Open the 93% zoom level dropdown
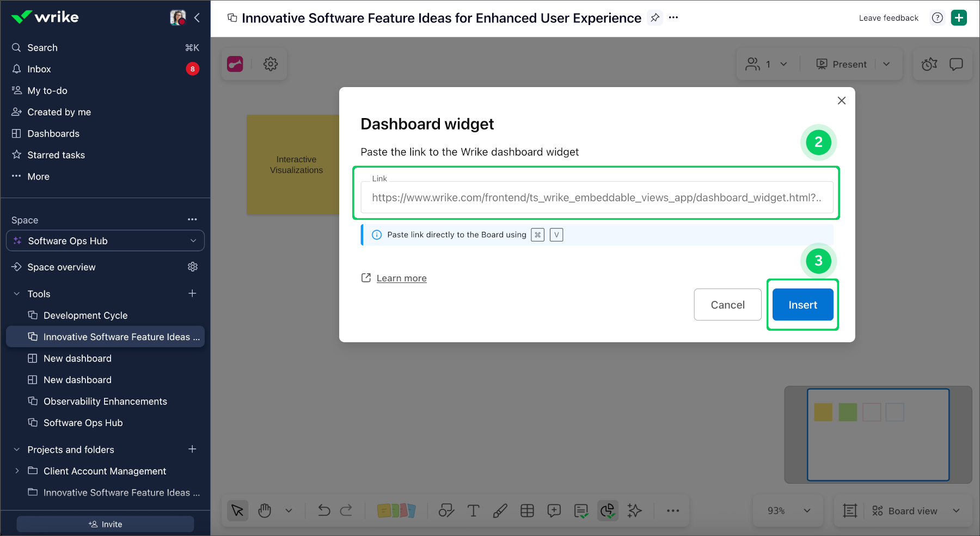This screenshot has width=980, height=536. tap(789, 510)
